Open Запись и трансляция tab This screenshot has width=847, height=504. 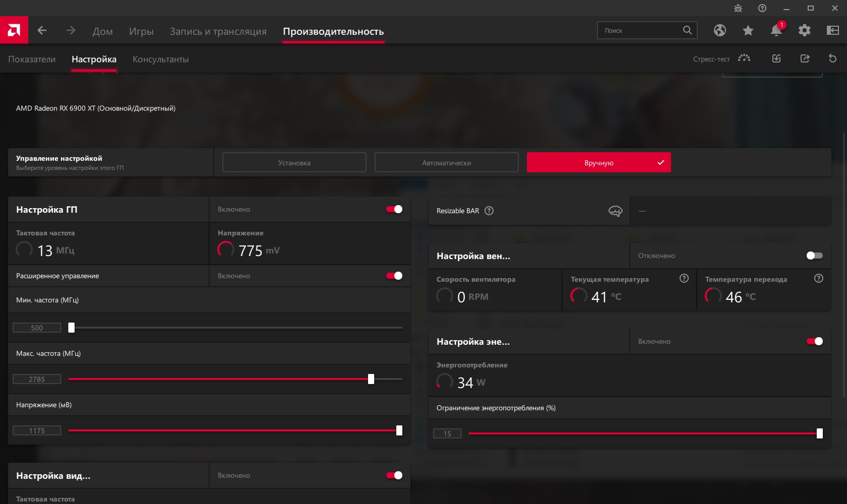pos(218,31)
